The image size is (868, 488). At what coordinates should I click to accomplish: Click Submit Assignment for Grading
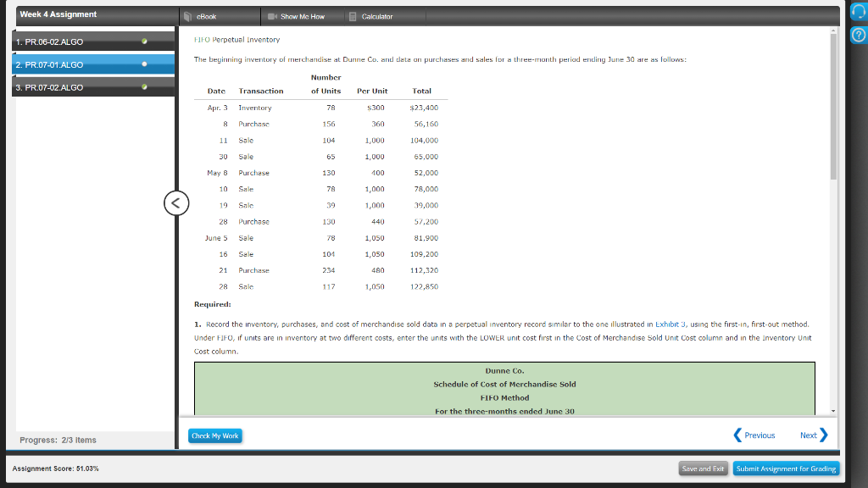786,469
